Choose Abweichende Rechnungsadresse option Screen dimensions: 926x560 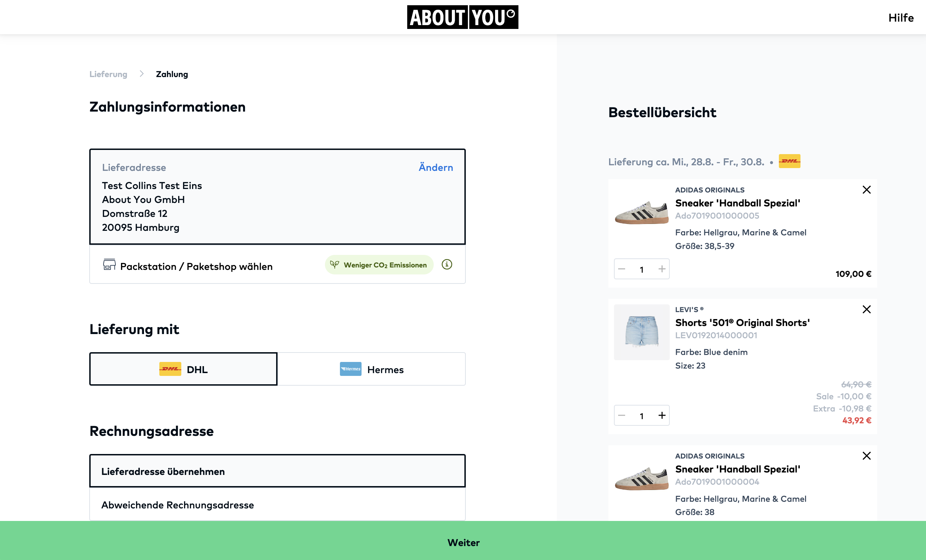[278, 505]
